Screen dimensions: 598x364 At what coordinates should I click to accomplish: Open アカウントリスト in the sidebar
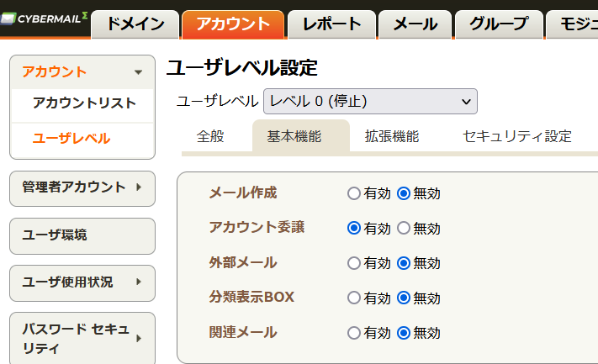coord(84,103)
